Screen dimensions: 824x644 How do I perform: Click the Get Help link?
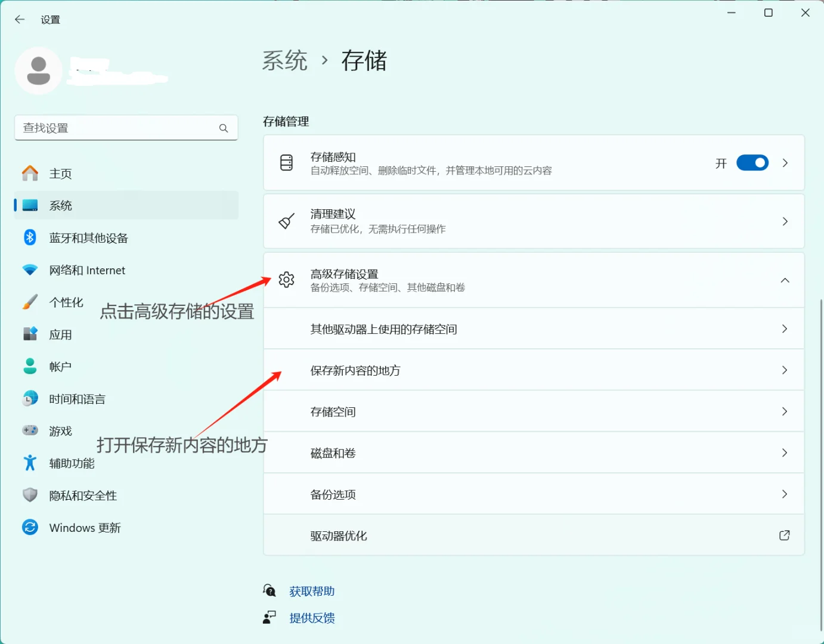point(312,591)
